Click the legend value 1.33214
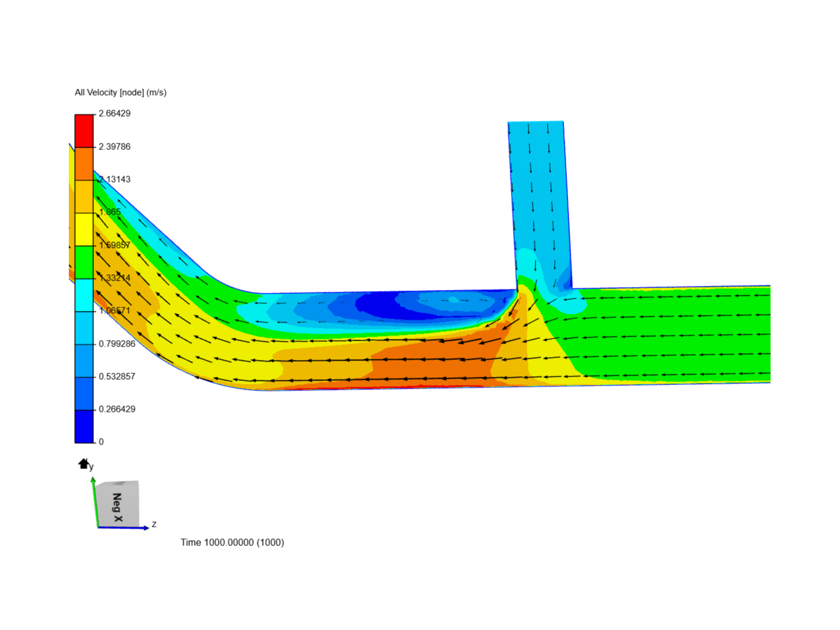 point(114,278)
